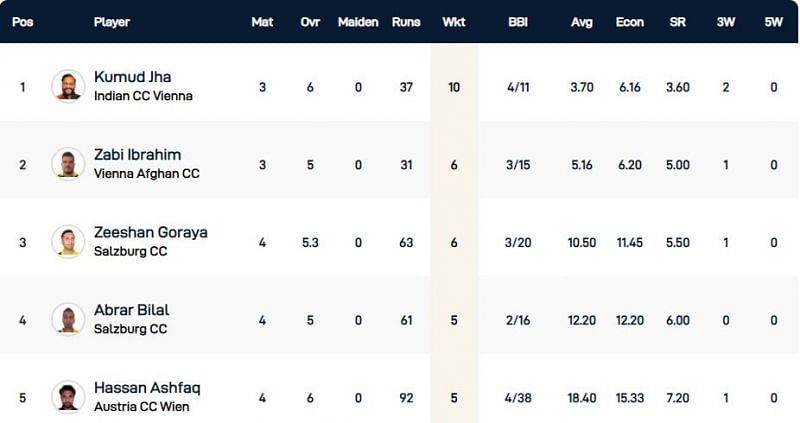The width and height of the screenshot is (800, 423).
Task: Sort table by Wkt column header
Action: 454,22
